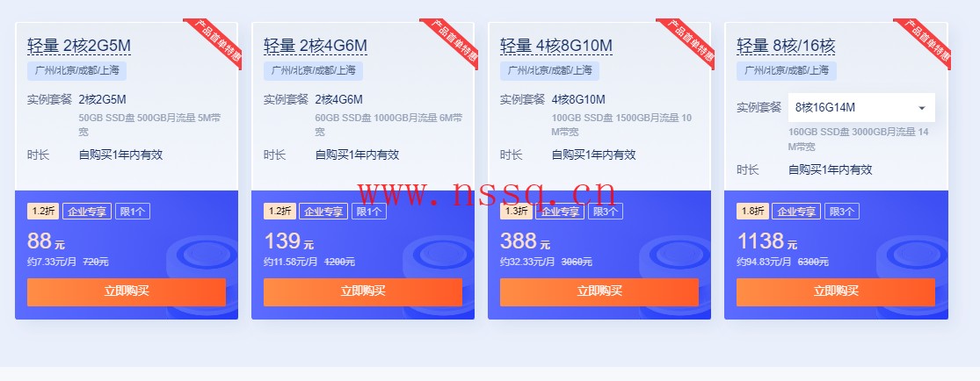Click 企业专享 tag on the 139元 card

click(x=323, y=211)
